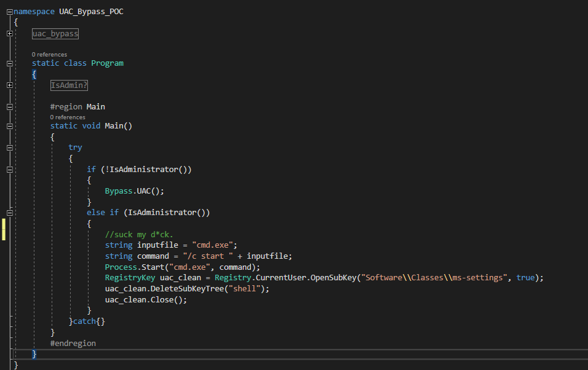Click the Main() method name
This screenshot has width=588, height=370.
(119, 126)
